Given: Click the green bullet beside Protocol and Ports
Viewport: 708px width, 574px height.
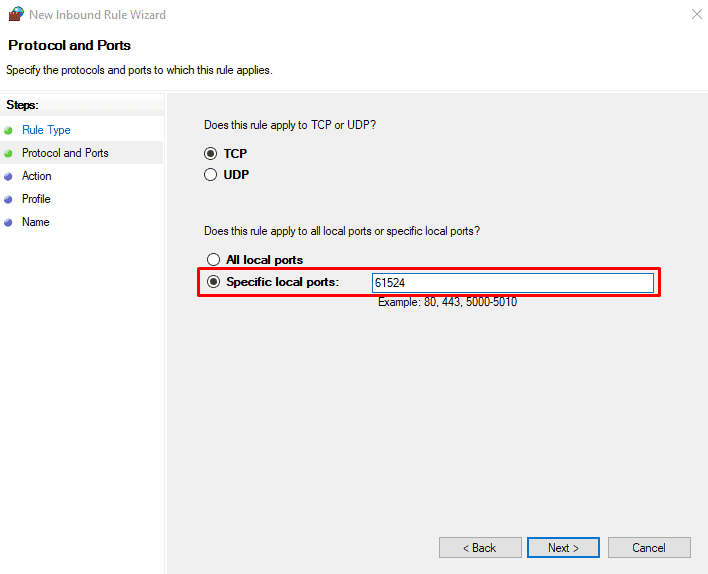Looking at the screenshot, I should pyautogui.click(x=9, y=153).
